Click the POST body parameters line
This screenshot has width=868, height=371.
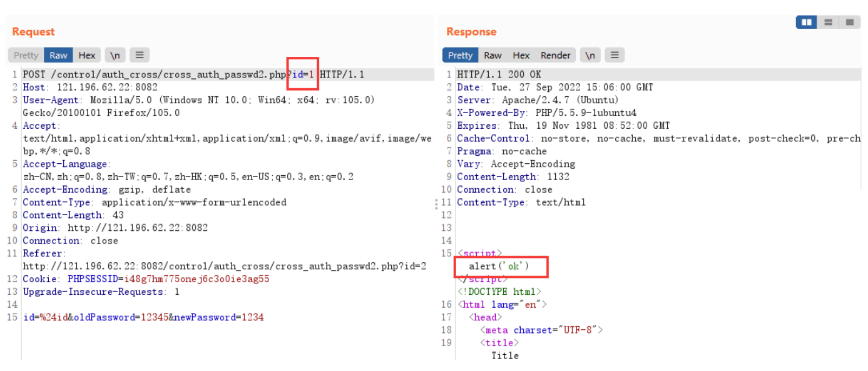(x=143, y=317)
